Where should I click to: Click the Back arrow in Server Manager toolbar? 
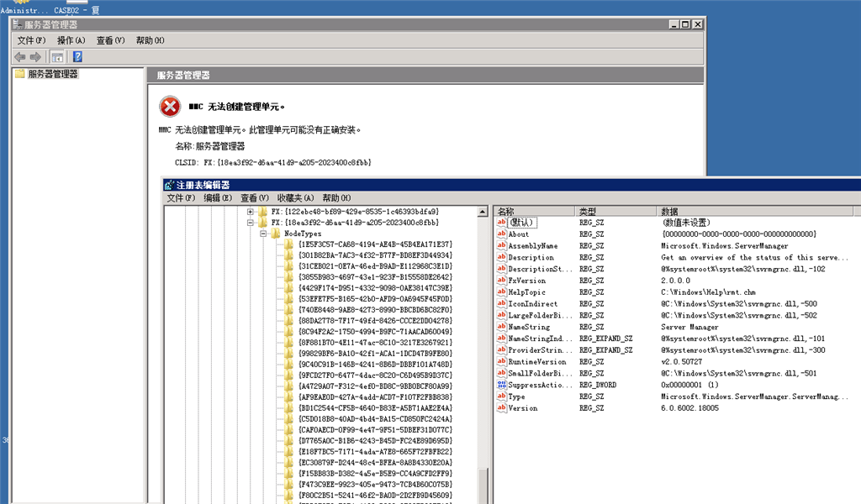click(20, 56)
